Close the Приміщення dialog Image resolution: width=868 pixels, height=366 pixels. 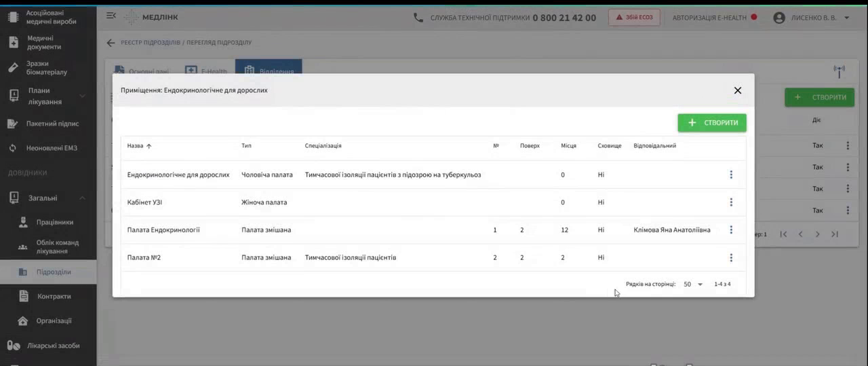click(738, 90)
